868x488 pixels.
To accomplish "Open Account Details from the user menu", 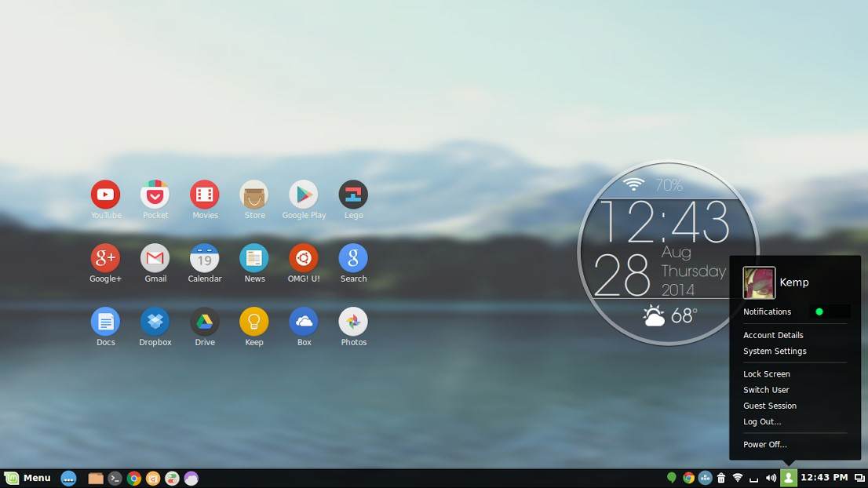I will 773,335.
